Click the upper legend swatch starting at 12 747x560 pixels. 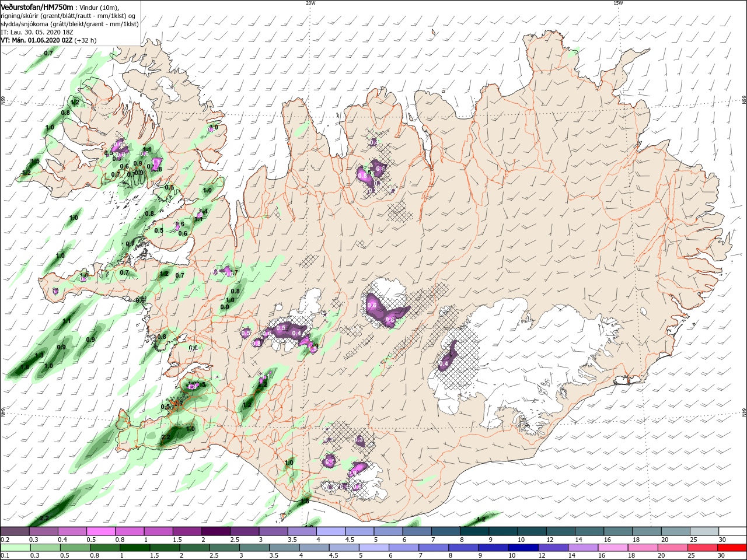[x=560, y=531]
